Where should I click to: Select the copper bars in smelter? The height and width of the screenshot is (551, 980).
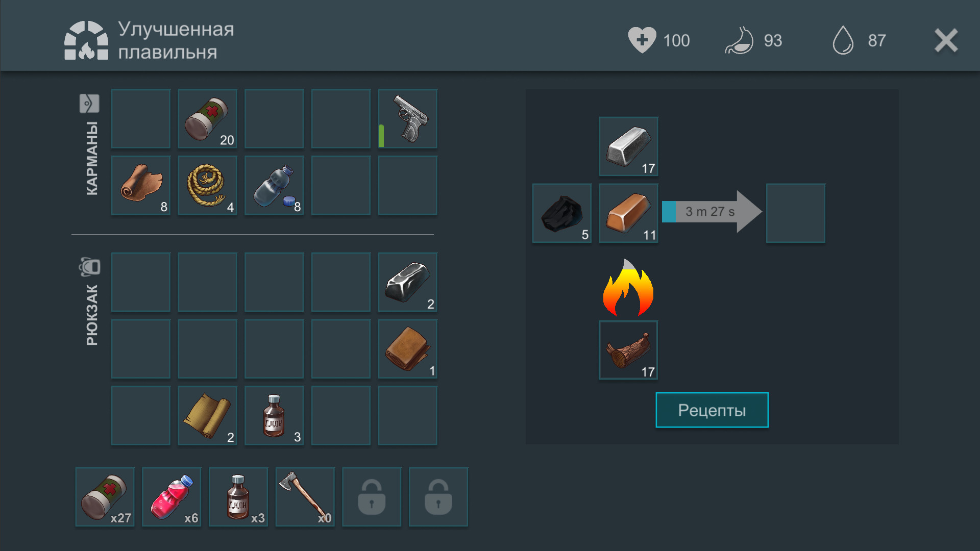point(628,213)
